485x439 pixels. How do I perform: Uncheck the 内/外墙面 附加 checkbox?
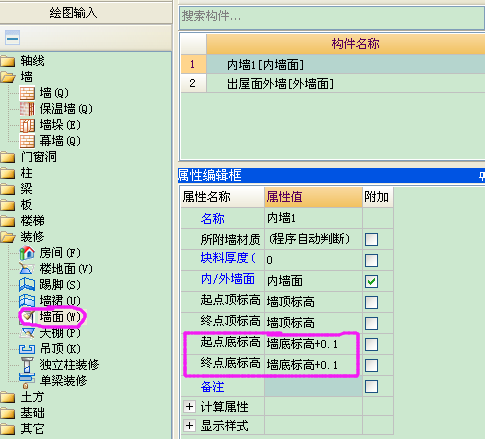(371, 281)
